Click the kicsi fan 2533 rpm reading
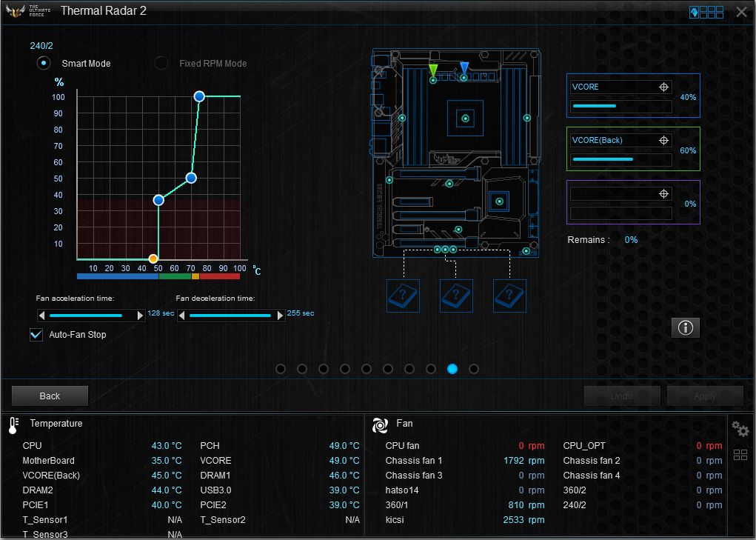This screenshot has width=756, height=540. point(523,520)
